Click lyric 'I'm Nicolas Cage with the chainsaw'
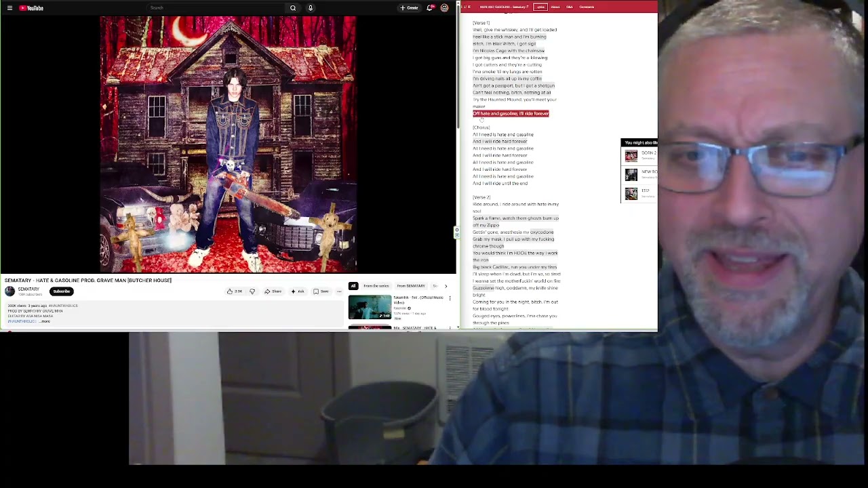This screenshot has width=868, height=488. pos(509,51)
